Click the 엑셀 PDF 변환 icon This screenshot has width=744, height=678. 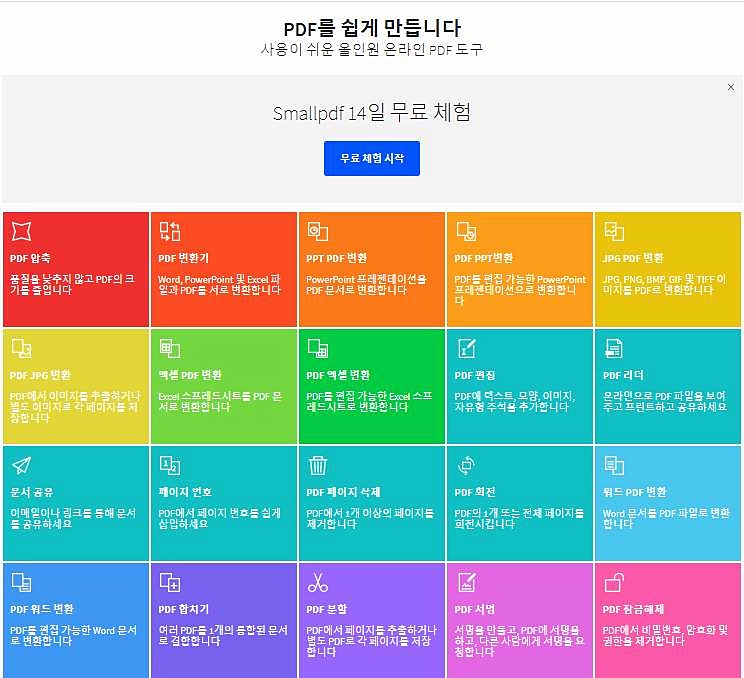pyautogui.click(x=170, y=348)
